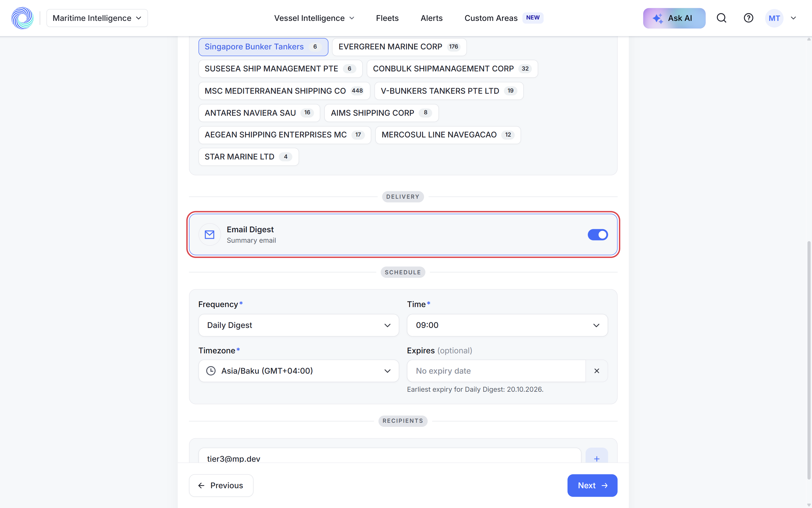Screen dimensions: 812x508
Task: Select the AEGEAN SHIPPING ENTERPRISES MC chip
Action: (284, 135)
